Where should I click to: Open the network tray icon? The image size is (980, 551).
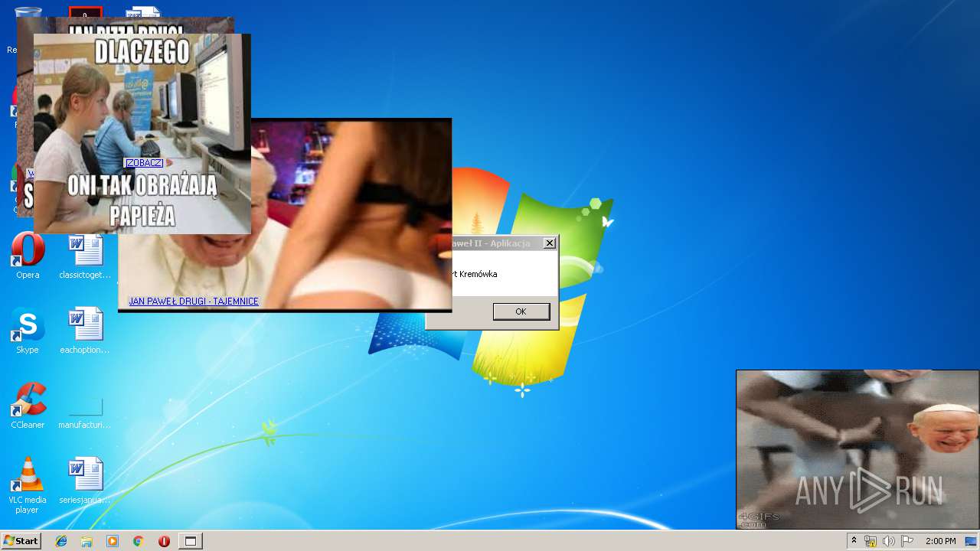pyautogui.click(x=871, y=541)
